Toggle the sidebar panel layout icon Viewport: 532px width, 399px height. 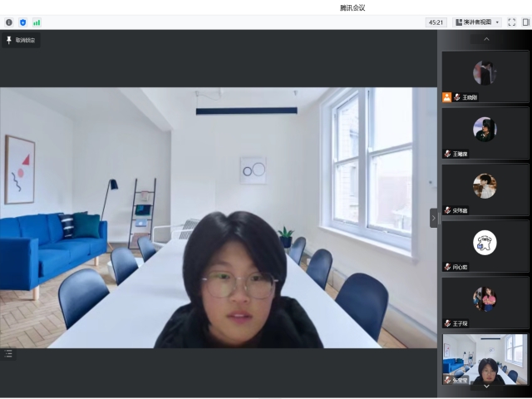(x=525, y=22)
